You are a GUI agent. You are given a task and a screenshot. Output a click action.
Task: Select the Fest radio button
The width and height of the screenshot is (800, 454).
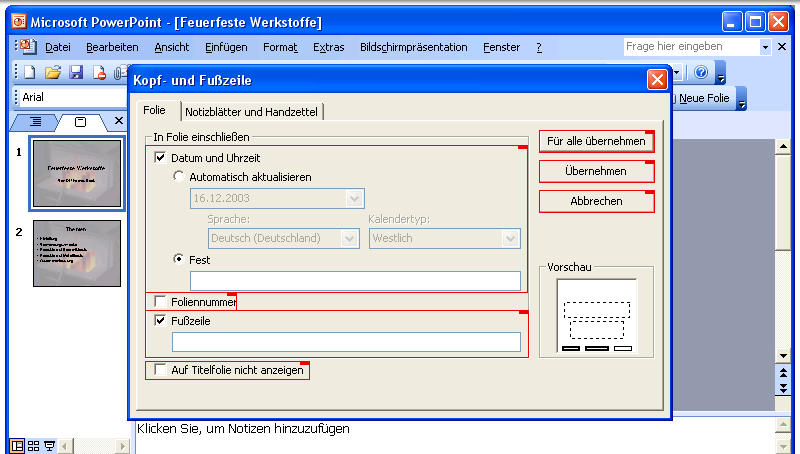(x=179, y=259)
